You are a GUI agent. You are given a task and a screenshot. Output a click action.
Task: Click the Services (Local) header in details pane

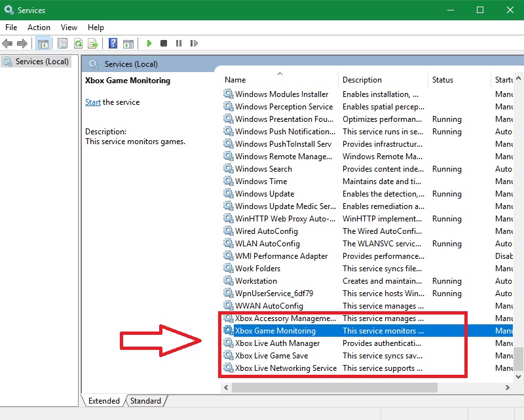coord(131,64)
